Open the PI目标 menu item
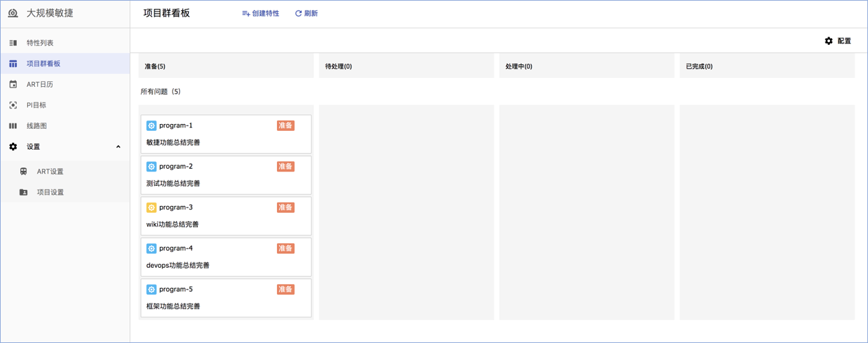The width and height of the screenshot is (868, 343). coord(65,105)
